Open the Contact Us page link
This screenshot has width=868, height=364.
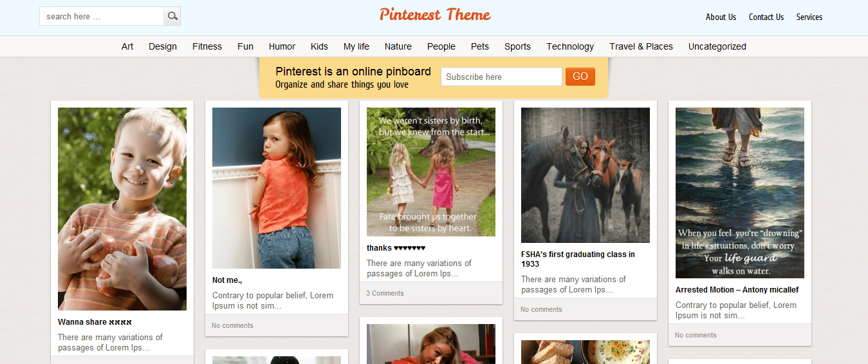coord(766,17)
